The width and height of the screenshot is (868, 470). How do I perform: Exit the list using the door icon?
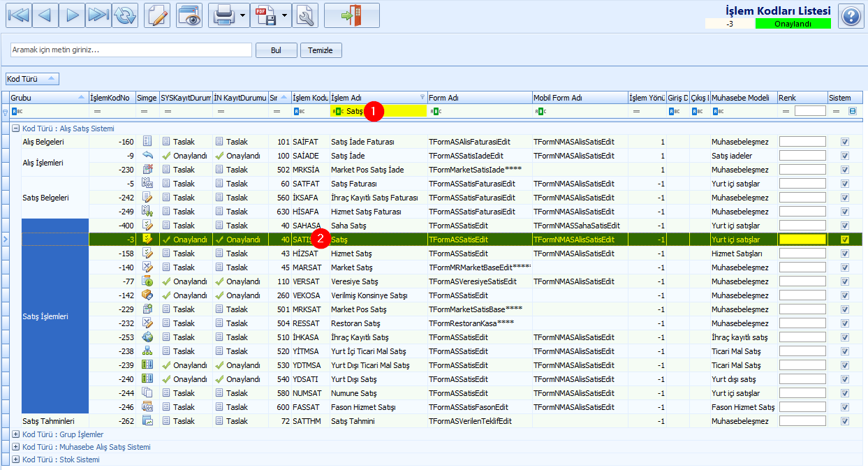pos(352,15)
